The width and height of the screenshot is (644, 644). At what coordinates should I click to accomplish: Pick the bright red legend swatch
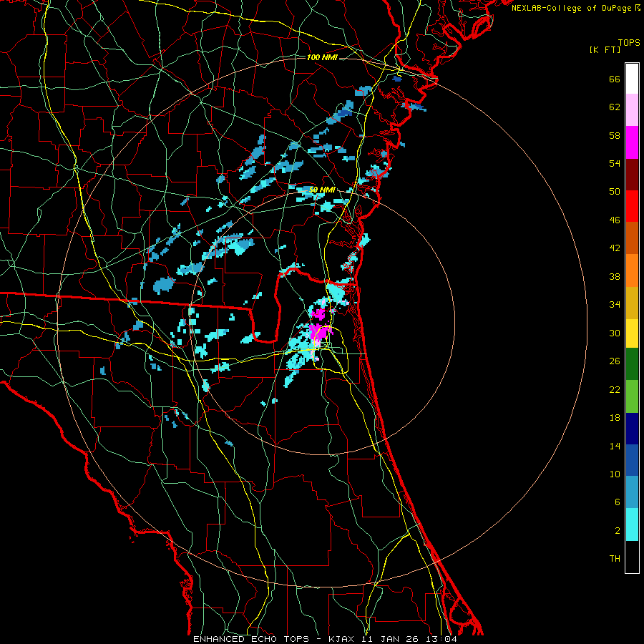[x=632, y=206]
